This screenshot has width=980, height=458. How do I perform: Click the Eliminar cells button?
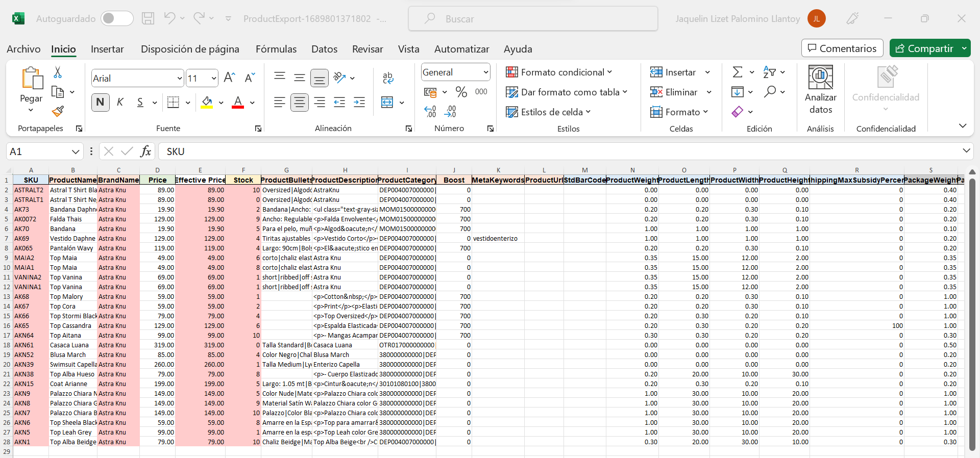point(674,92)
